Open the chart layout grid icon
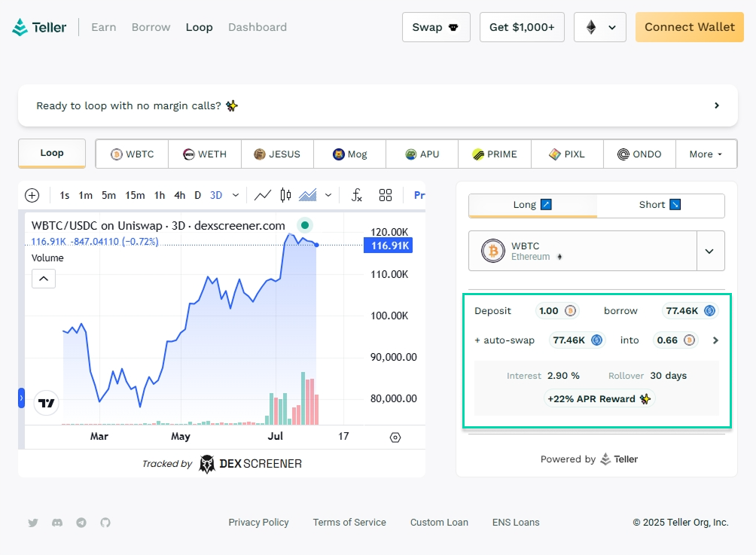756x555 pixels. tap(386, 195)
